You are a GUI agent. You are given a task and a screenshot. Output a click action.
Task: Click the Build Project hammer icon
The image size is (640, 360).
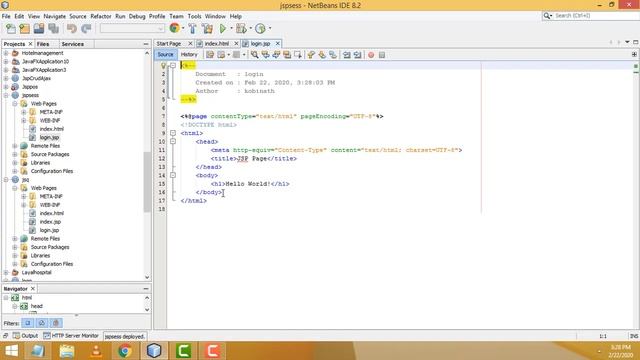[x=192, y=29]
